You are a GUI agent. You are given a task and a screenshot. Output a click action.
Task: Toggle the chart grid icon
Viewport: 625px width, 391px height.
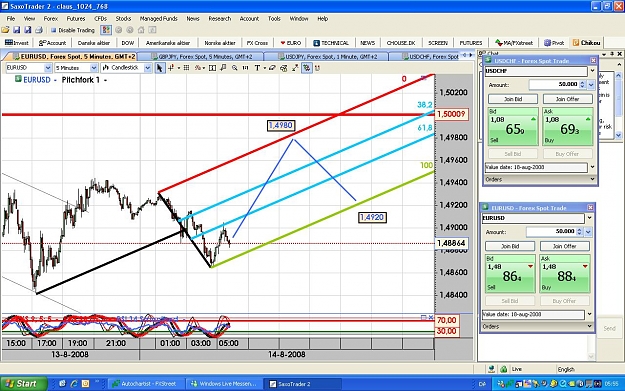186,68
